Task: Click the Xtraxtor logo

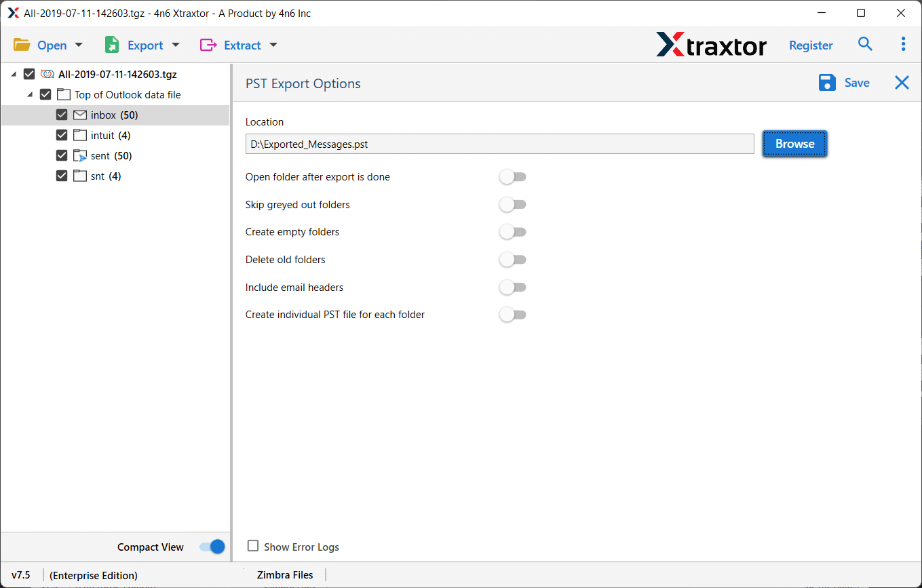Action: 712,45
